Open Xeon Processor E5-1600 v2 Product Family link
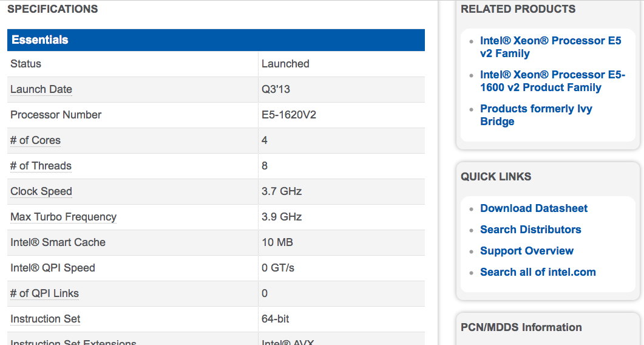 pos(552,81)
